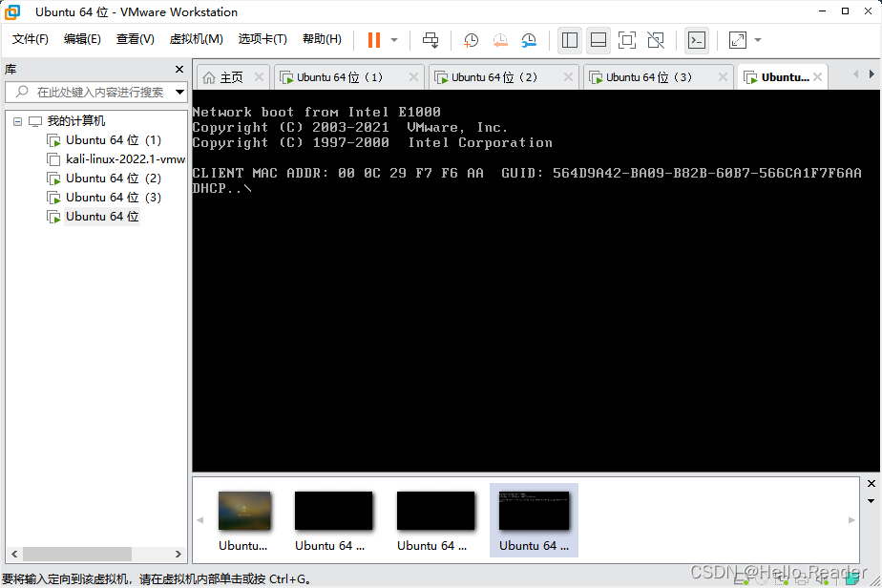882x588 pixels.
Task: Open the 编辑(E) menu
Action: pyautogui.click(x=82, y=39)
